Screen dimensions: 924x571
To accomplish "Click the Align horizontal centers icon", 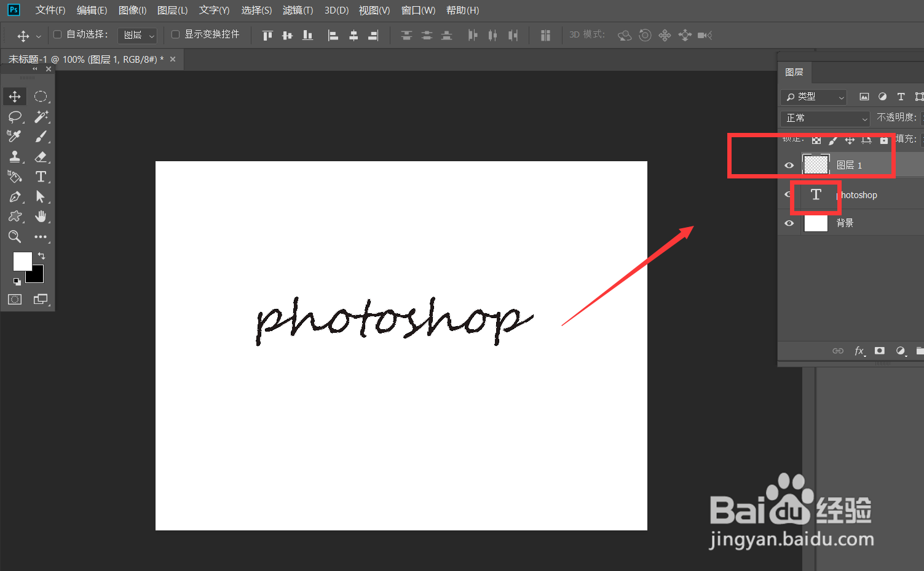I will tap(353, 36).
